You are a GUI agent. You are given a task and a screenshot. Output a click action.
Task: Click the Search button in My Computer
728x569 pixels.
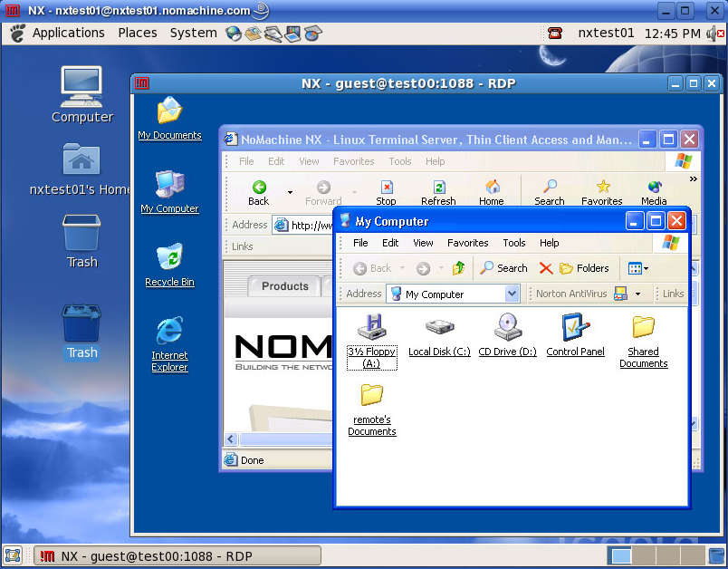click(503, 268)
